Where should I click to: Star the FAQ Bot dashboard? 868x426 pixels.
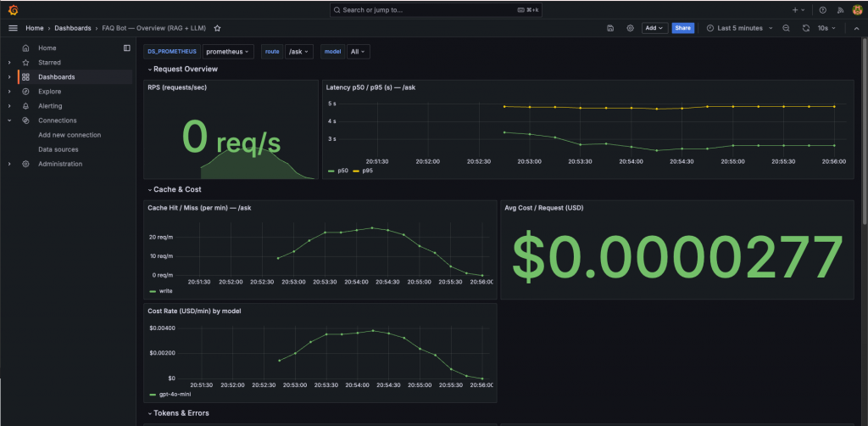click(218, 28)
